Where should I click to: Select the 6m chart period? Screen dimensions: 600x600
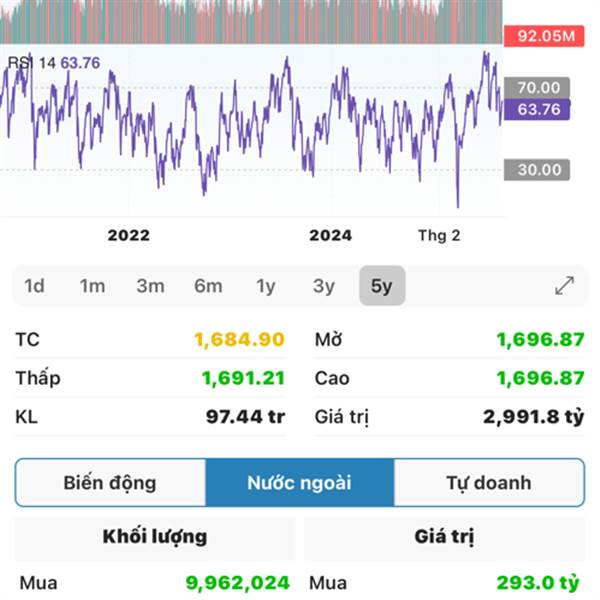pyautogui.click(x=208, y=286)
